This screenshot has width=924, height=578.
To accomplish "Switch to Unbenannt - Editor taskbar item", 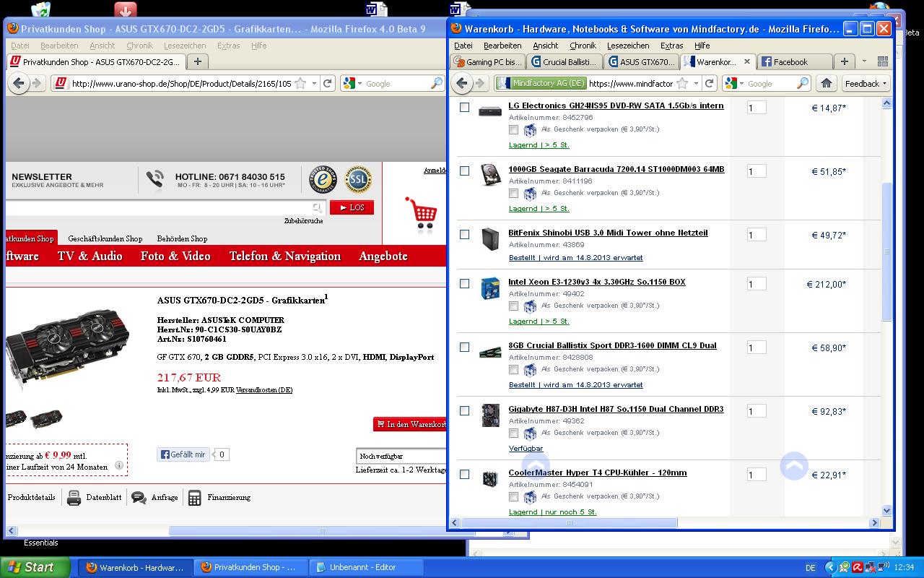I will click(x=366, y=567).
